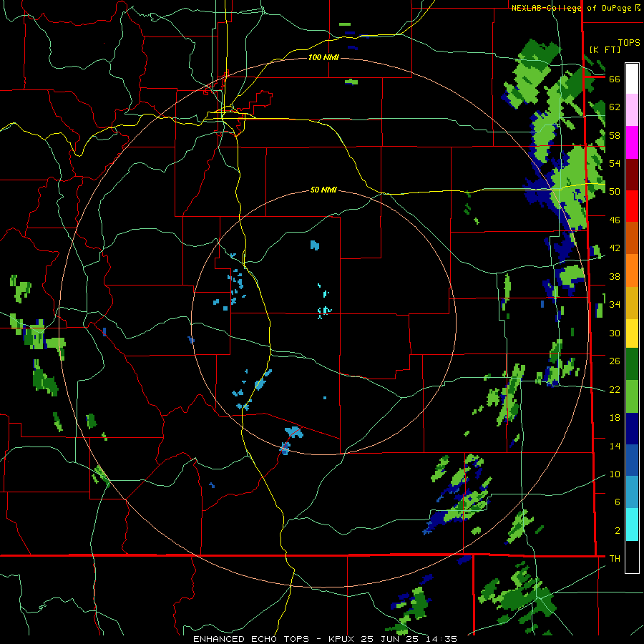Select the TH threshold label
The width and height of the screenshot is (644, 644).
(615, 558)
